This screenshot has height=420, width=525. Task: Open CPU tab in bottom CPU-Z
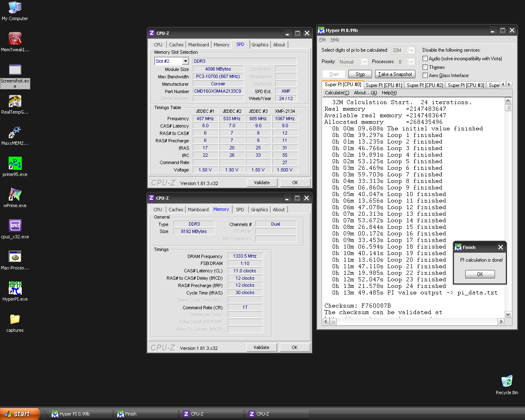click(x=158, y=210)
